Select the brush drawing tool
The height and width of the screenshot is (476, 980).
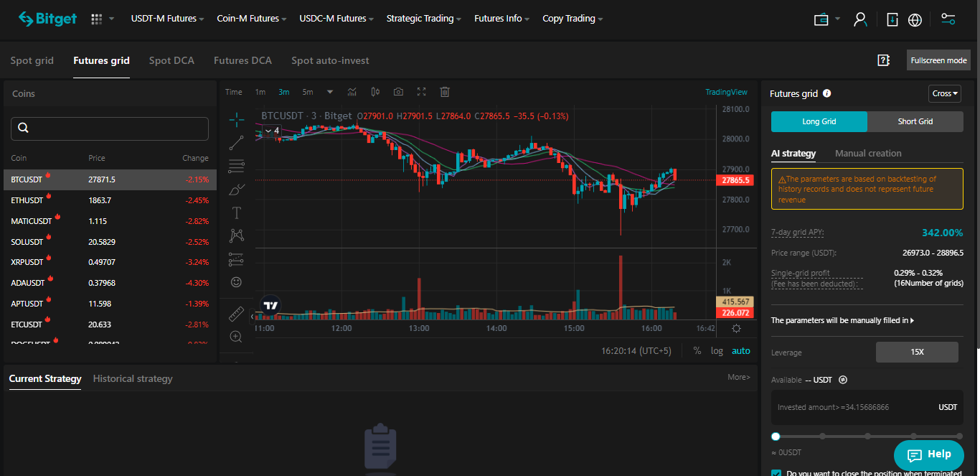(x=236, y=190)
